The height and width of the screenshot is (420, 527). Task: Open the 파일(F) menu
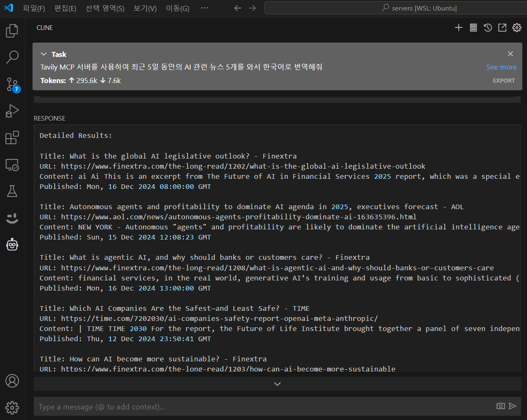click(x=34, y=8)
